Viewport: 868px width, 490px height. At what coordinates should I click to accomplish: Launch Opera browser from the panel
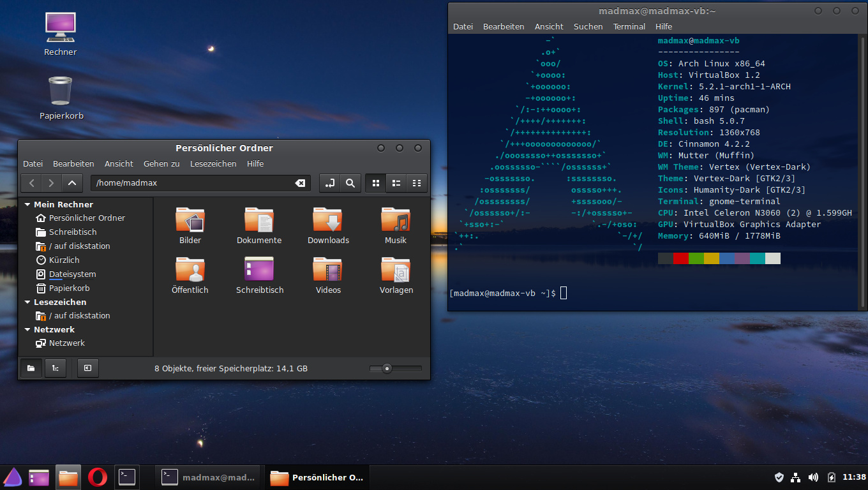tap(98, 477)
